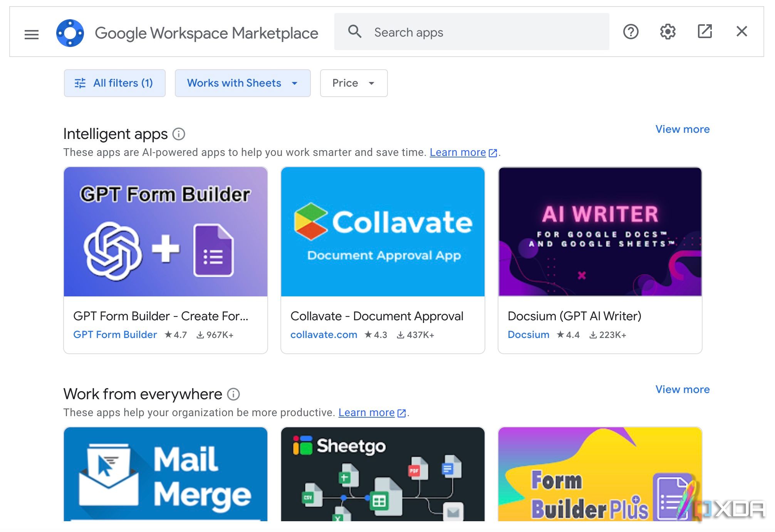Screen dimensions: 775x532
Task: Click the 223K+ downloads count
Action: click(x=607, y=335)
